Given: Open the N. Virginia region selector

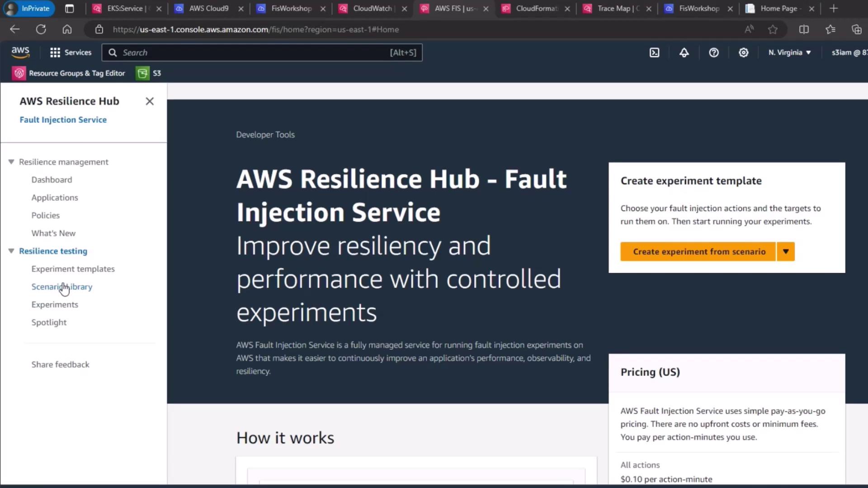Looking at the screenshot, I should point(789,52).
